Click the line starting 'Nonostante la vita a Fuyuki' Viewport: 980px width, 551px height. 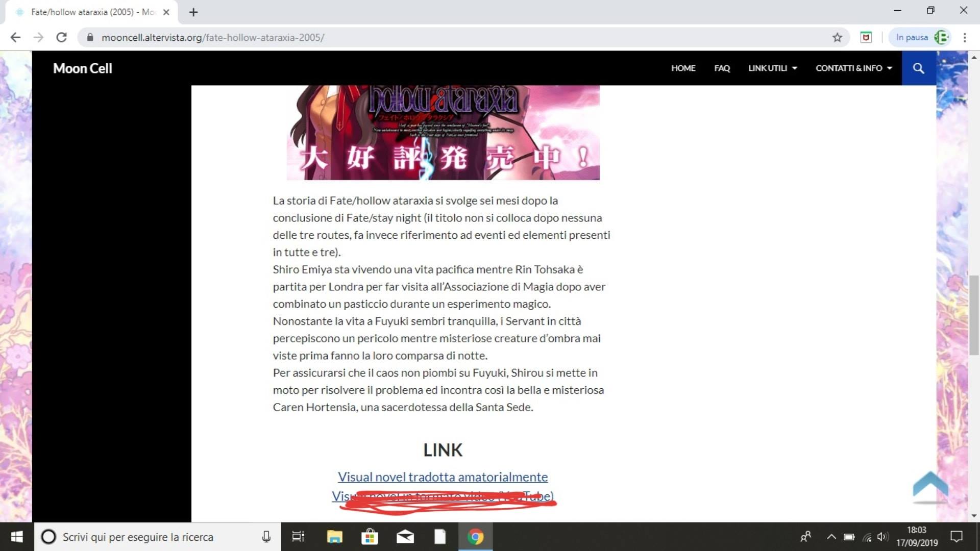(x=427, y=321)
